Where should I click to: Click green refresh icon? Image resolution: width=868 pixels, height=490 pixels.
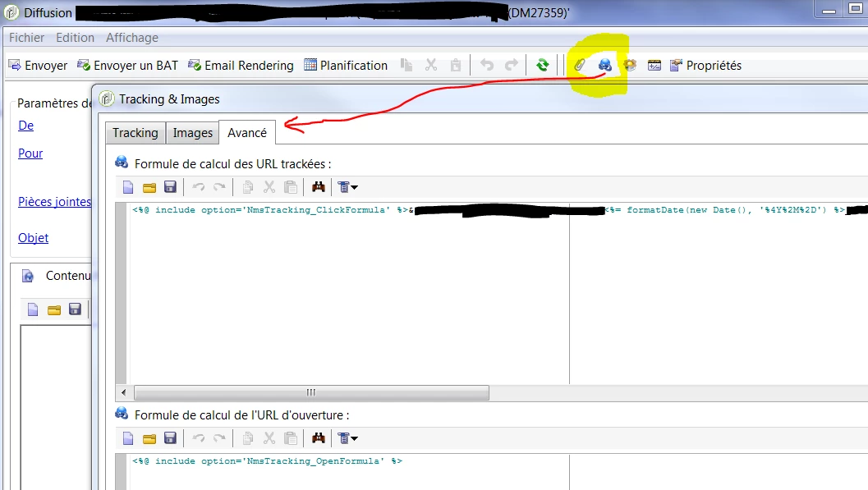pyautogui.click(x=543, y=66)
